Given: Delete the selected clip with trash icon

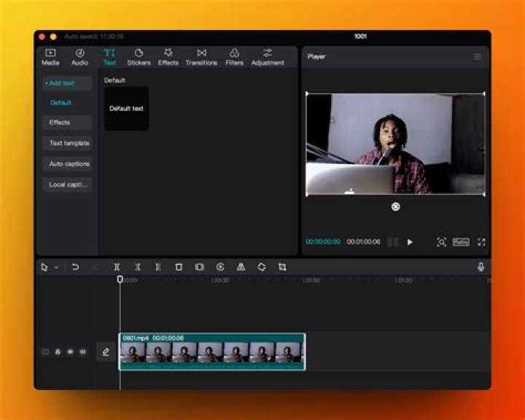Looking at the screenshot, I should click(179, 267).
